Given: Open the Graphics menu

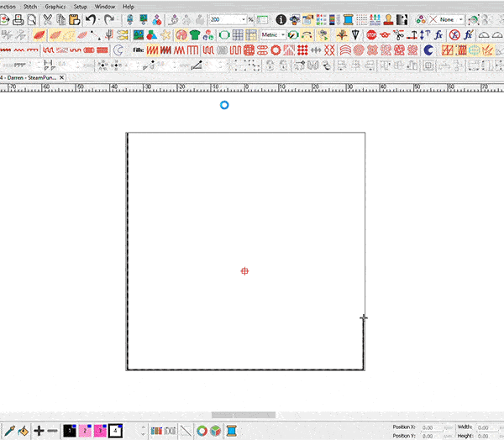Looking at the screenshot, I should coord(55,7).
